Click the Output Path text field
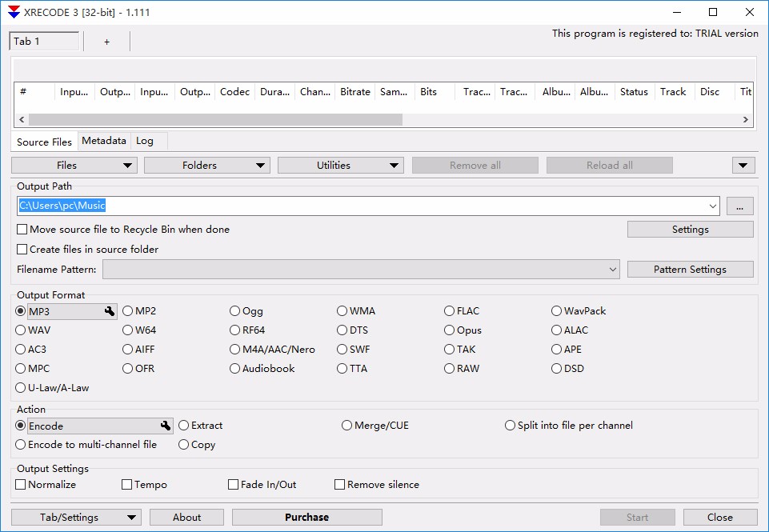Screen dimensions: 769x532 (x=360, y=206)
